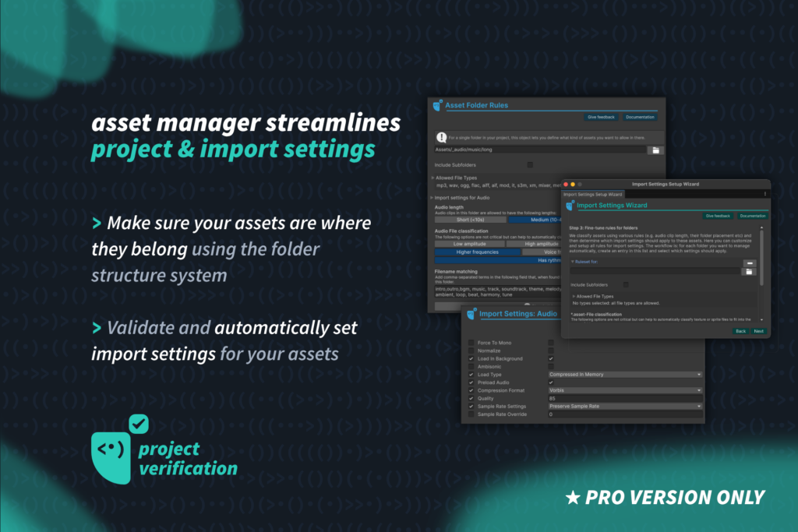Edit Assets/_audio/music/long path field

[540, 150]
